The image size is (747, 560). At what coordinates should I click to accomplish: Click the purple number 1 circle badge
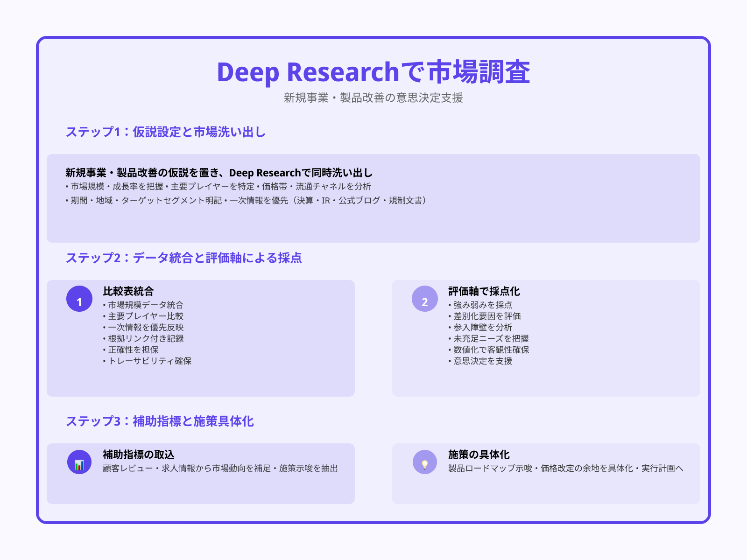79,299
